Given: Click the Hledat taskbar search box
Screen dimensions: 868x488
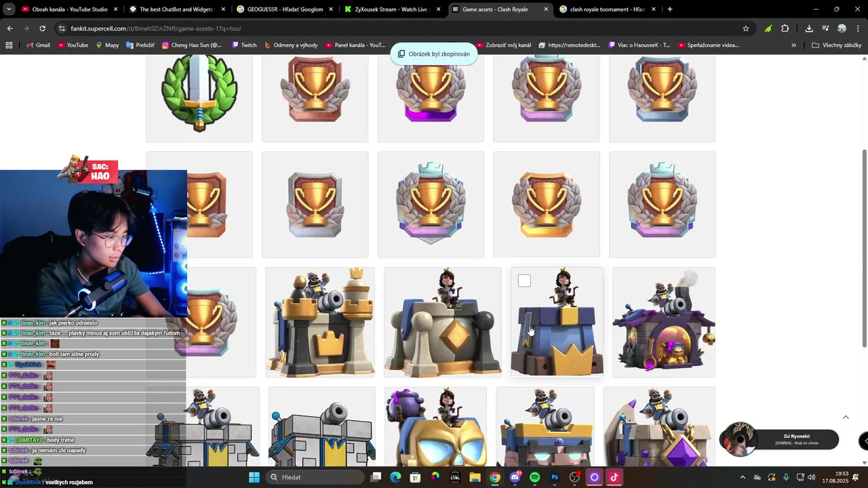Looking at the screenshot, I should (314, 477).
